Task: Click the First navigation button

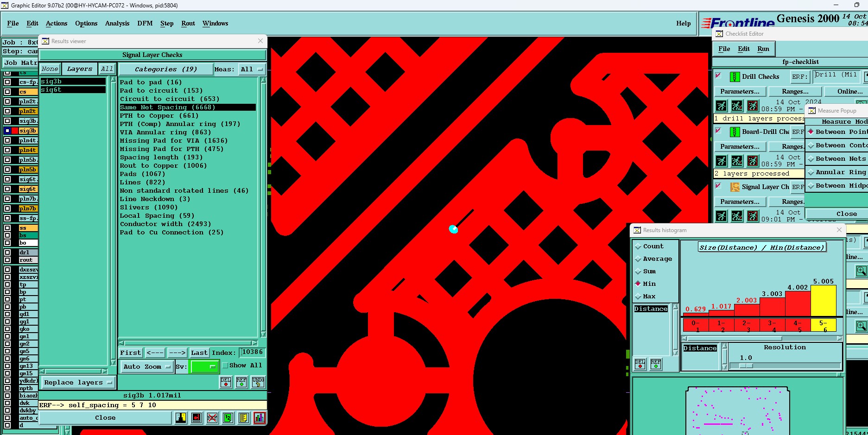Action: [x=131, y=353]
